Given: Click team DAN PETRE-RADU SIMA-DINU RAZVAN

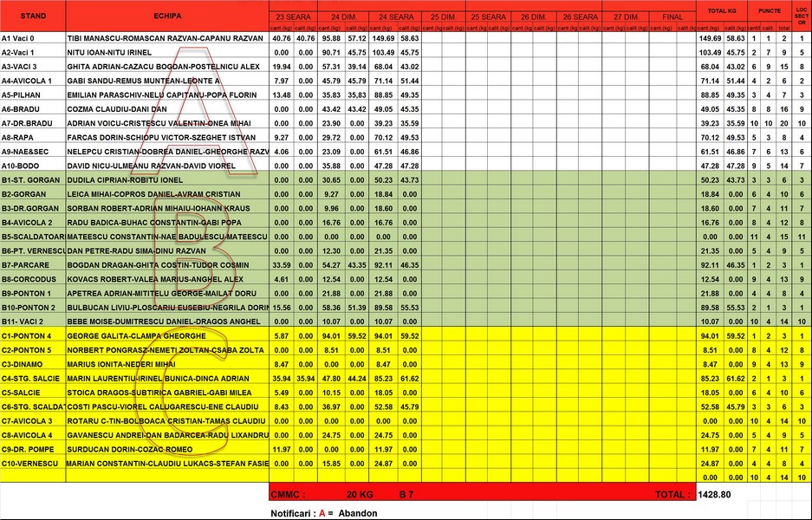Looking at the screenshot, I should [167, 250].
